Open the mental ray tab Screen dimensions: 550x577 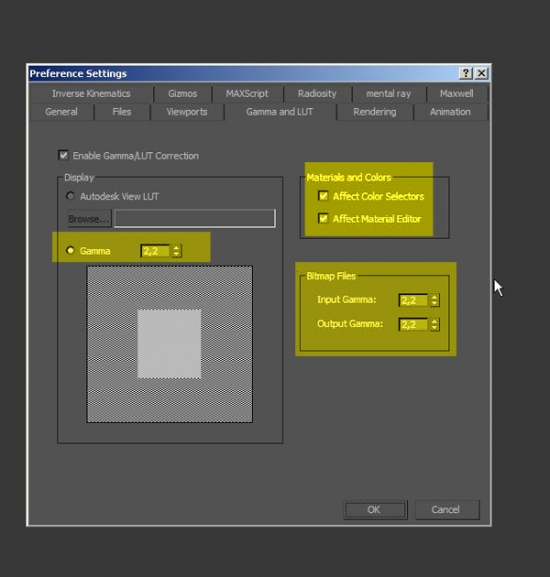click(x=388, y=93)
